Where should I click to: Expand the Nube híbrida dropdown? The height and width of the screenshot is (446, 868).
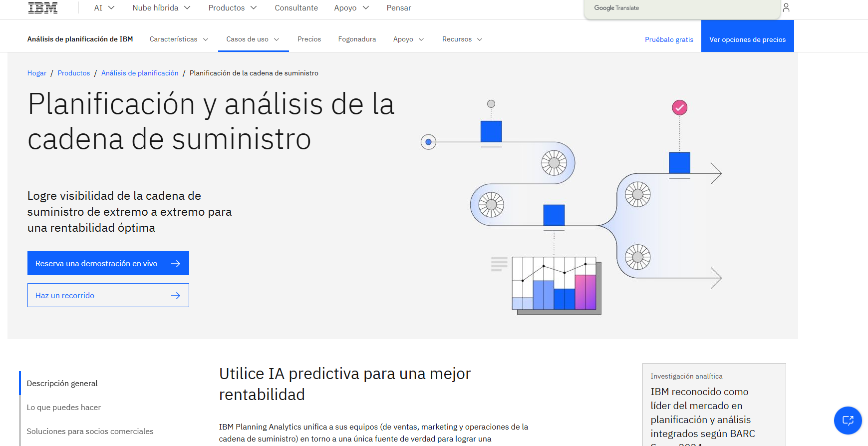[161, 8]
